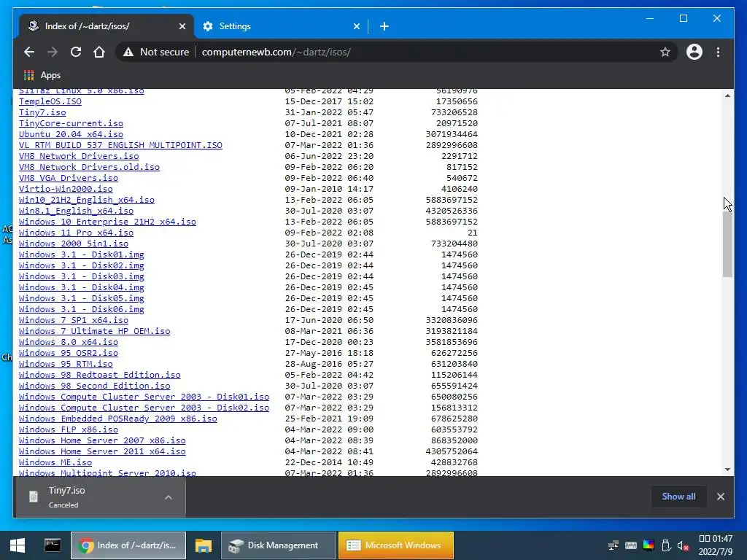Open Chrome's three-dot menu
This screenshot has width=747, height=560.
[x=718, y=52]
